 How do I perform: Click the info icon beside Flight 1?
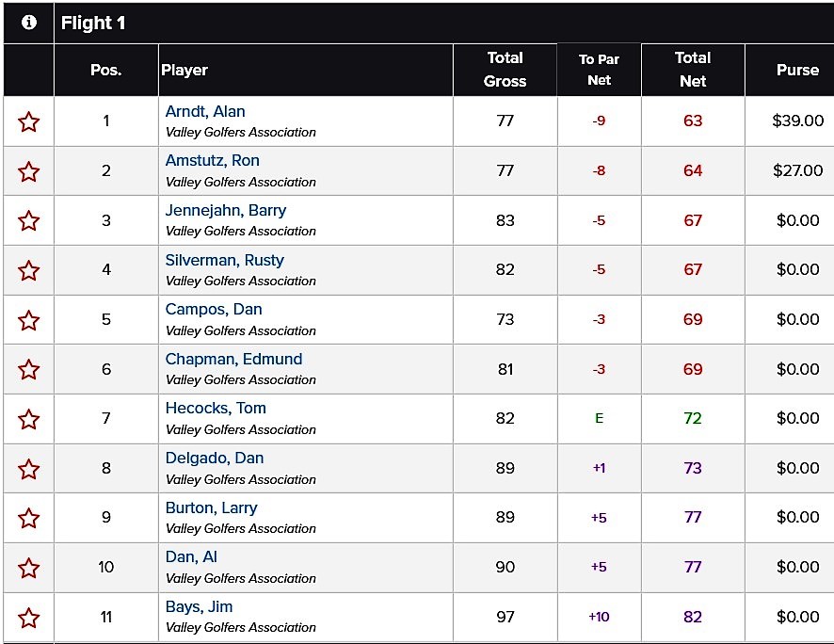pyautogui.click(x=29, y=23)
